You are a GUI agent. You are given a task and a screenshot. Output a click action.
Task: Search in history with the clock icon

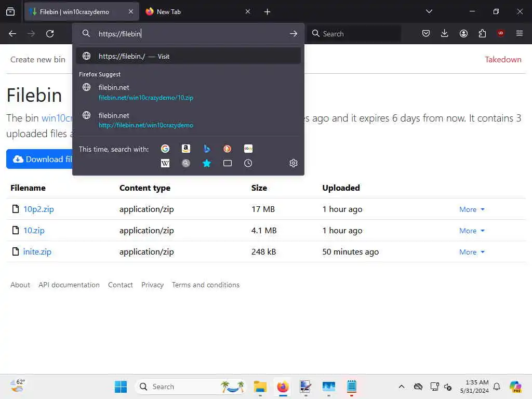[x=248, y=163]
